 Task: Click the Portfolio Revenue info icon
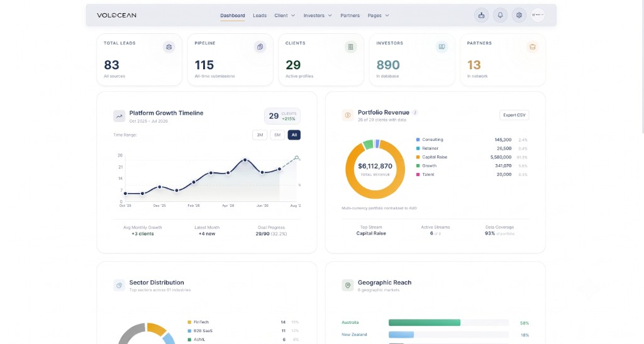pyautogui.click(x=415, y=113)
